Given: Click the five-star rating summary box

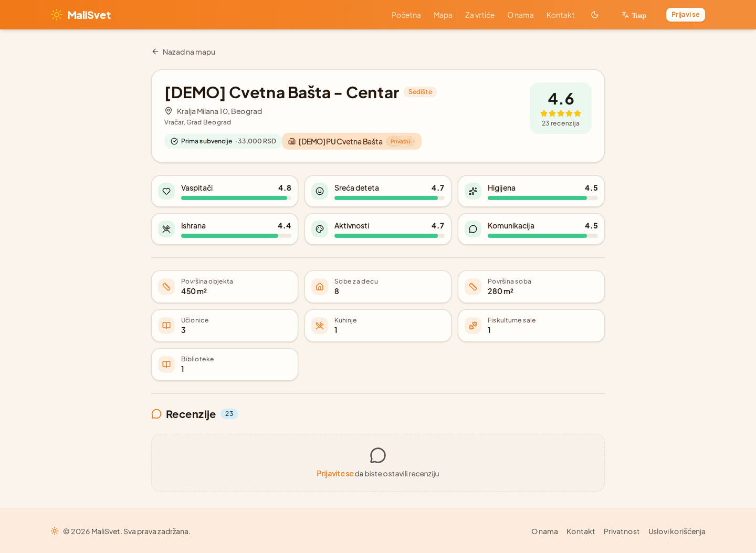Looking at the screenshot, I should [x=560, y=108].
